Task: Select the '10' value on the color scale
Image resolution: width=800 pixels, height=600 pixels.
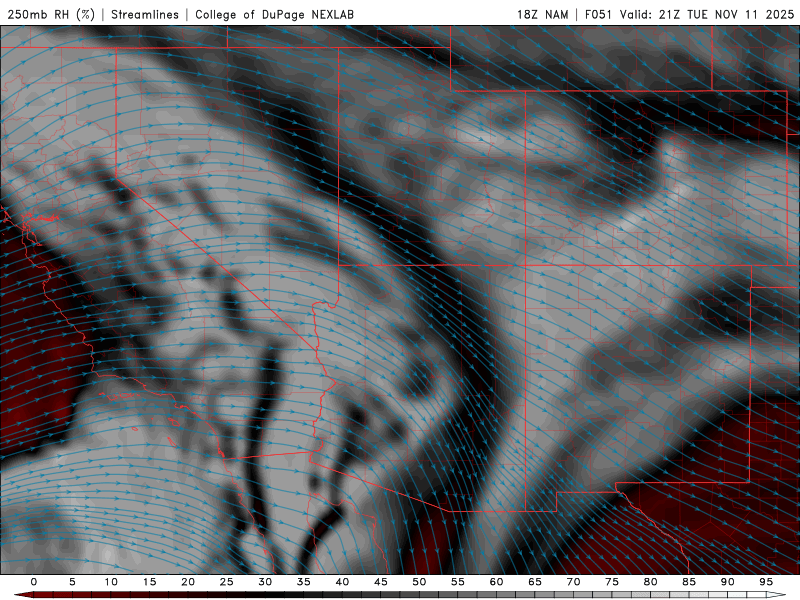Action: point(111,582)
